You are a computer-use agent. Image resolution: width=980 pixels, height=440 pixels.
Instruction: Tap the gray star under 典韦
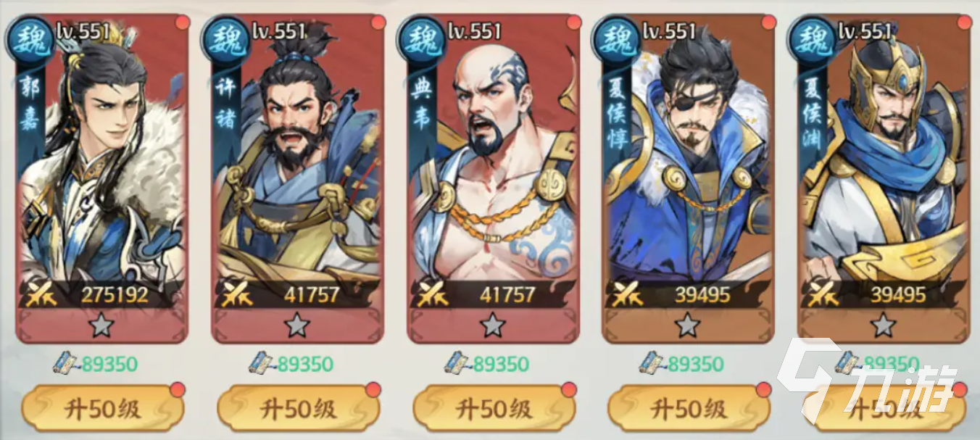click(492, 325)
